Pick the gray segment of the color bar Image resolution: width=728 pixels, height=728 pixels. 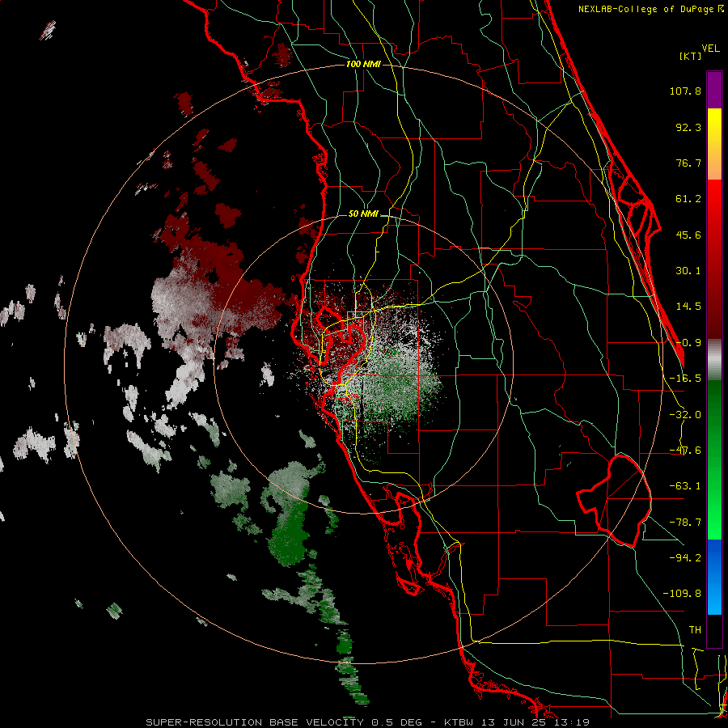coord(714,360)
